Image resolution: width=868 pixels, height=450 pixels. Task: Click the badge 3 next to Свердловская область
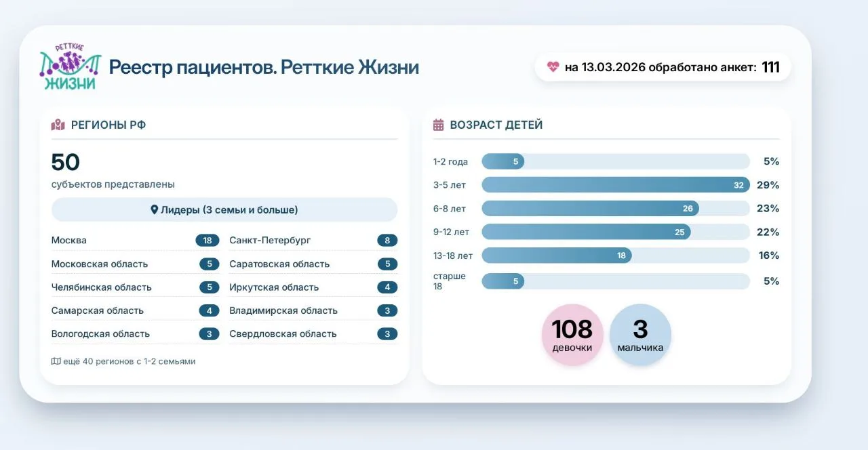pos(387,334)
